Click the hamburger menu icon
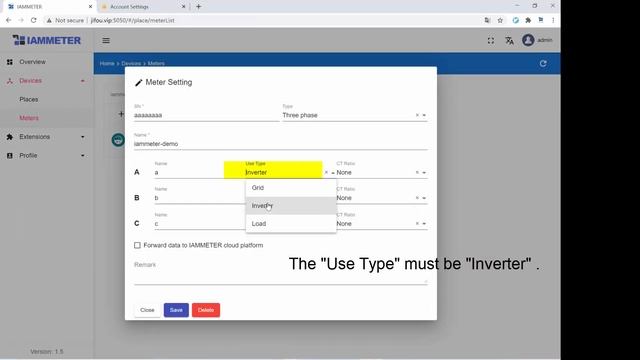The width and height of the screenshot is (640, 360). (106, 40)
